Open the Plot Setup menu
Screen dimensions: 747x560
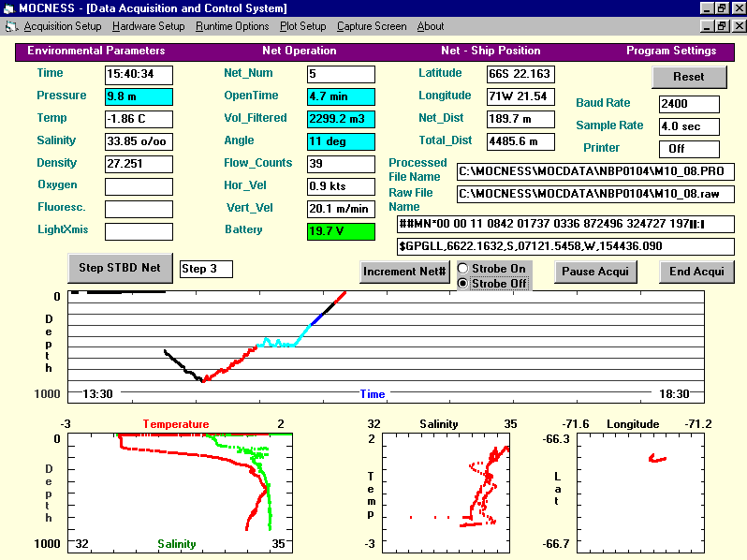pyautogui.click(x=303, y=26)
